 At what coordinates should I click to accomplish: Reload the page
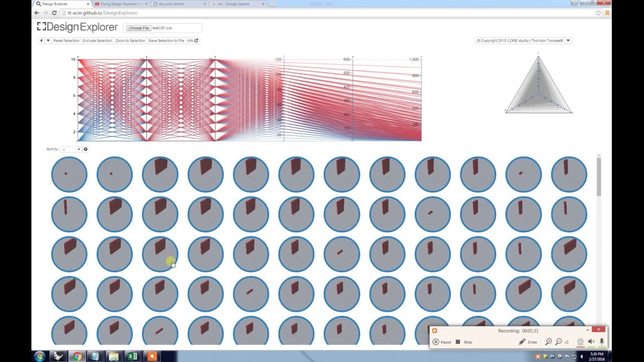54,13
